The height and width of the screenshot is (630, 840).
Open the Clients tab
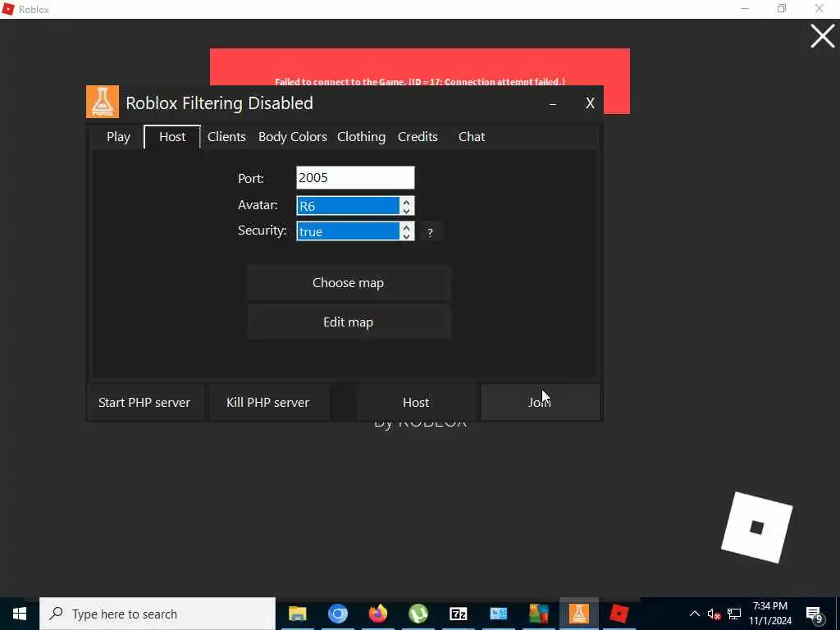click(x=226, y=137)
